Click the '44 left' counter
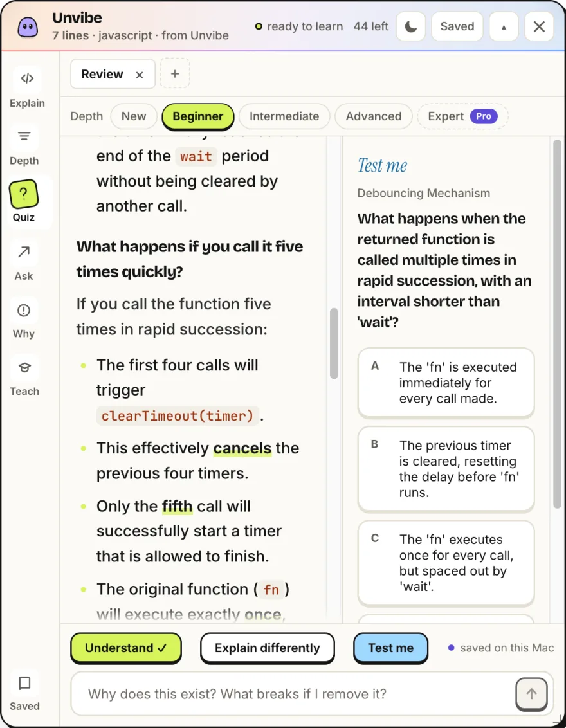 pos(370,26)
